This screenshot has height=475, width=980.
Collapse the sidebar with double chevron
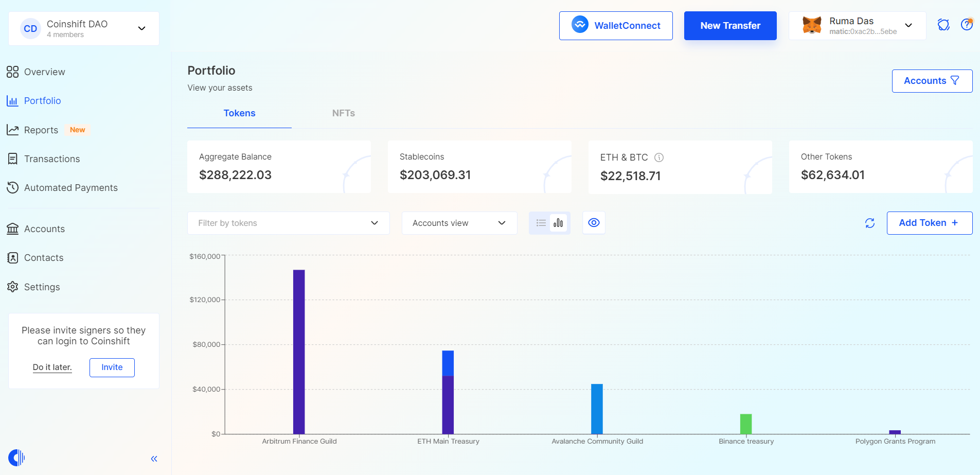tap(154, 459)
